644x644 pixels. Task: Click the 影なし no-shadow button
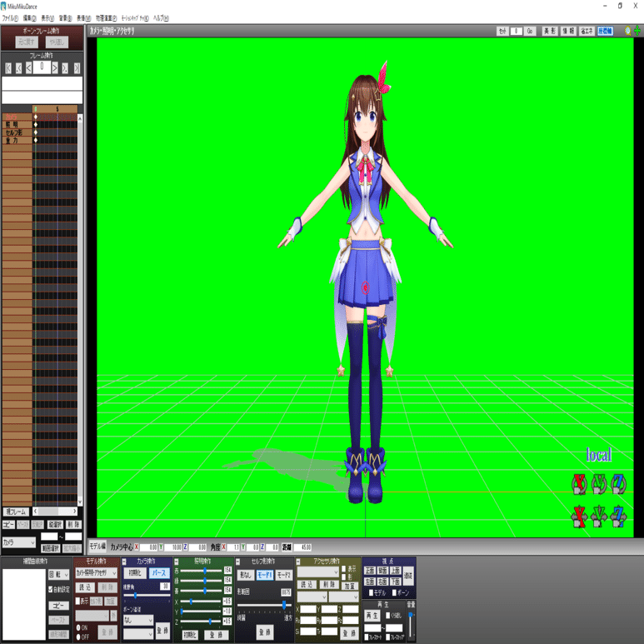(246, 575)
